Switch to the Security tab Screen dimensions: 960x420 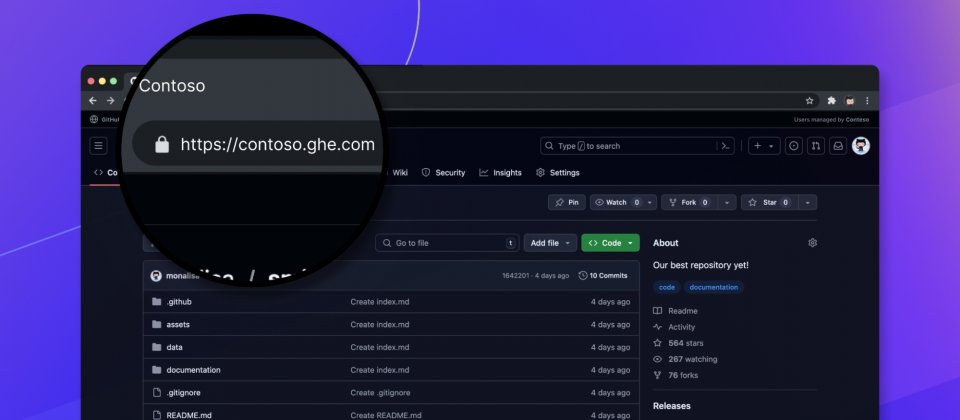[444, 173]
